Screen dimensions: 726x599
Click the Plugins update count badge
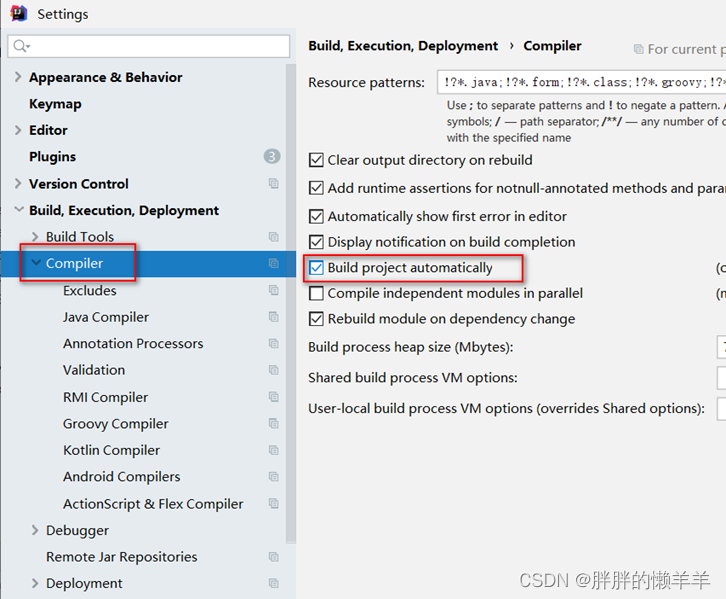point(272,156)
